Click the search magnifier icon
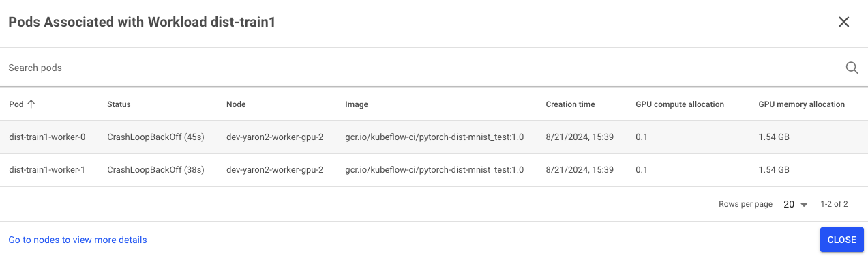The image size is (868, 256). 852,68
